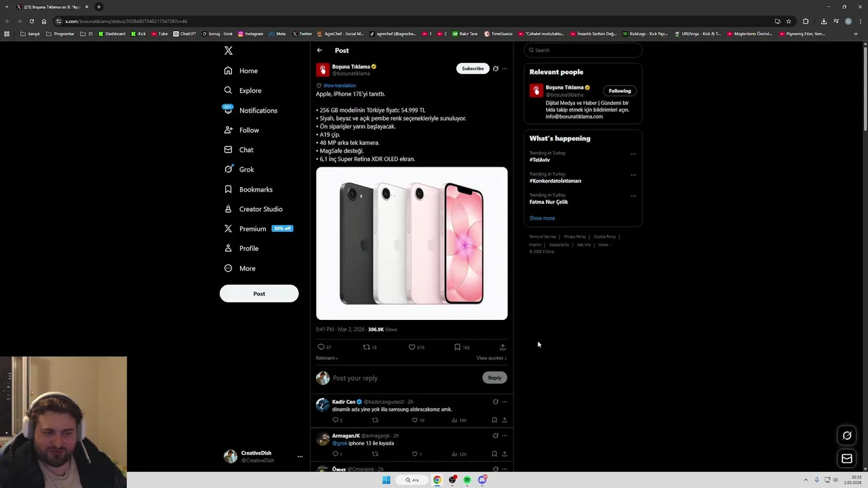The height and width of the screenshot is (488, 868).
Task: Open View quotes link
Action: pyautogui.click(x=491, y=358)
